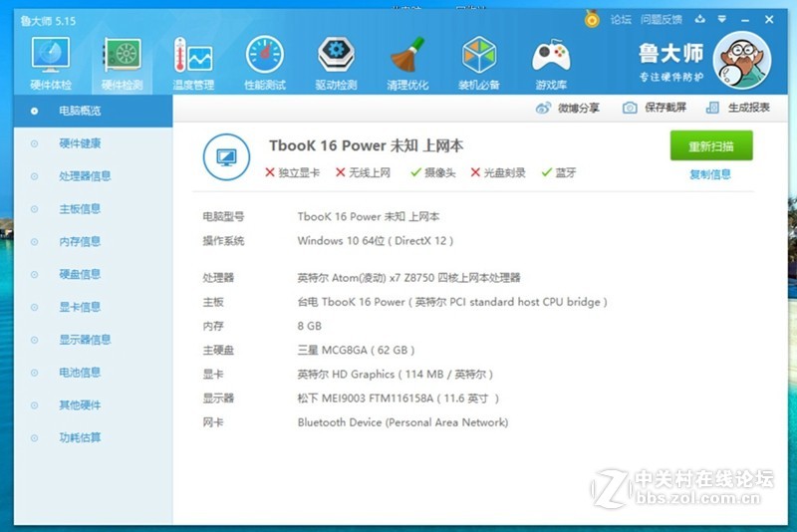Click the 电脑型号 label
The height and width of the screenshot is (532, 797).
coord(223,217)
